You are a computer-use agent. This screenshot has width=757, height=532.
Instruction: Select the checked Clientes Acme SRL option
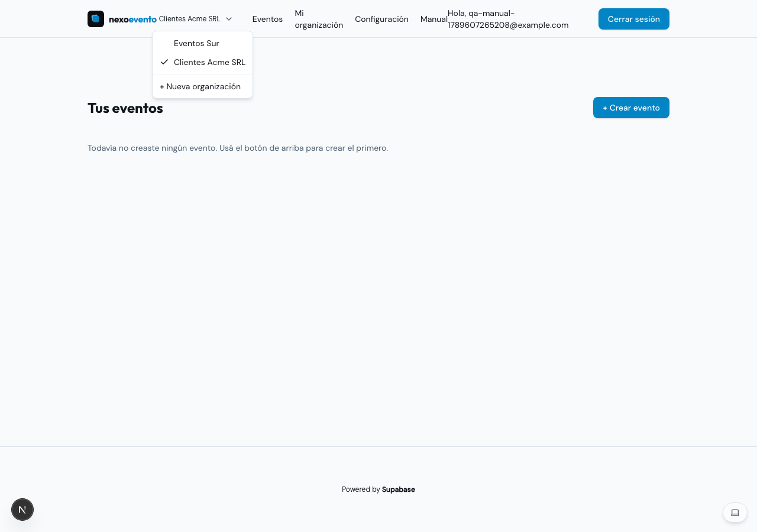202,62
